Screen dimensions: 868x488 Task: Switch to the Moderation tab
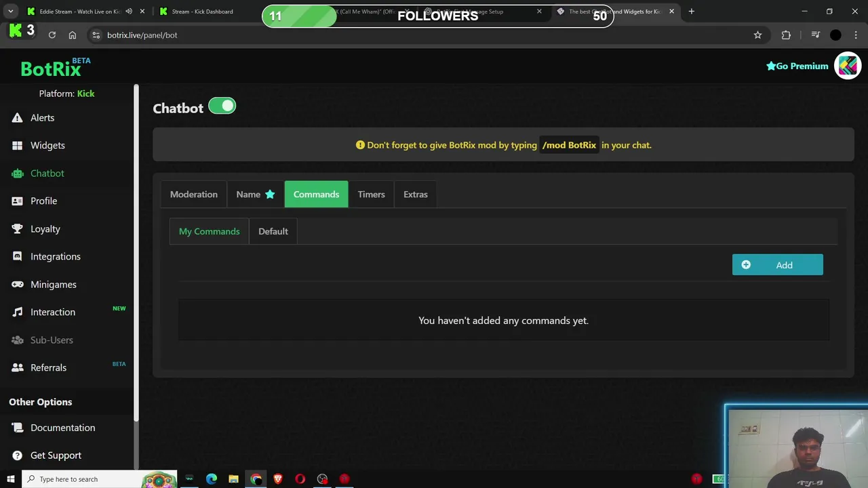(194, 195)
